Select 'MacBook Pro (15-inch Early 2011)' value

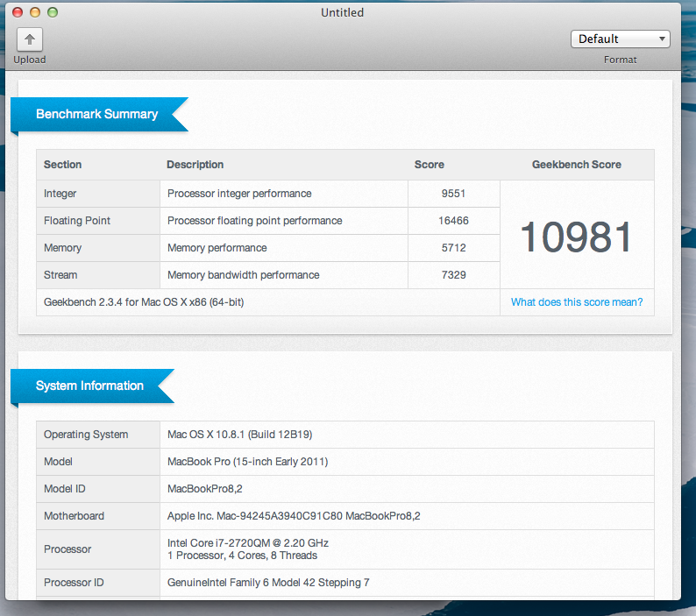(248, 462)
